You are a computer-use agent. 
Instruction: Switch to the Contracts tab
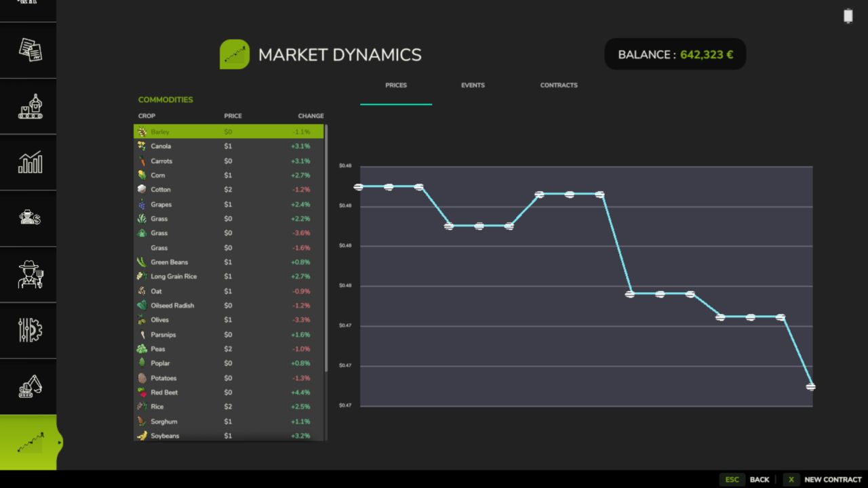click(x=559, y=85)
